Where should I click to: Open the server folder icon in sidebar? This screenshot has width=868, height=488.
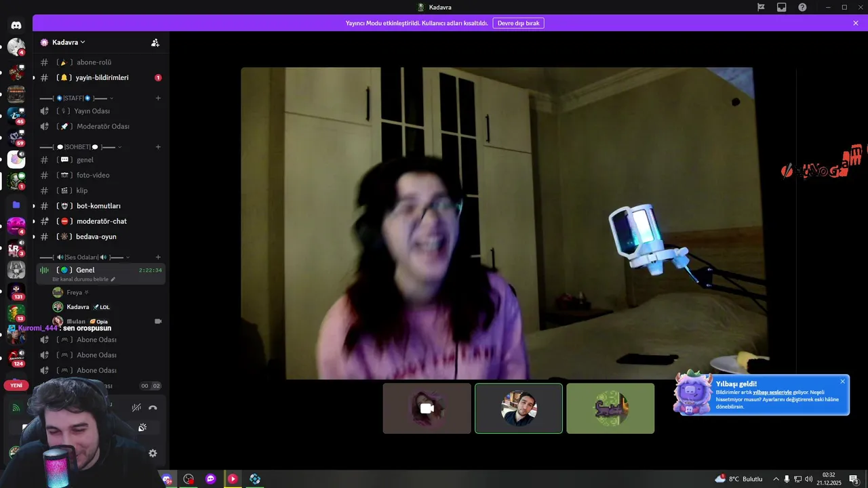pos(16,204)
